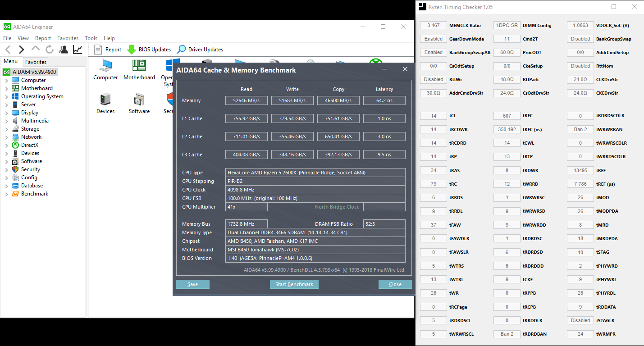
Task: Click the GearDownMode Enabled field
Action: 434,39
